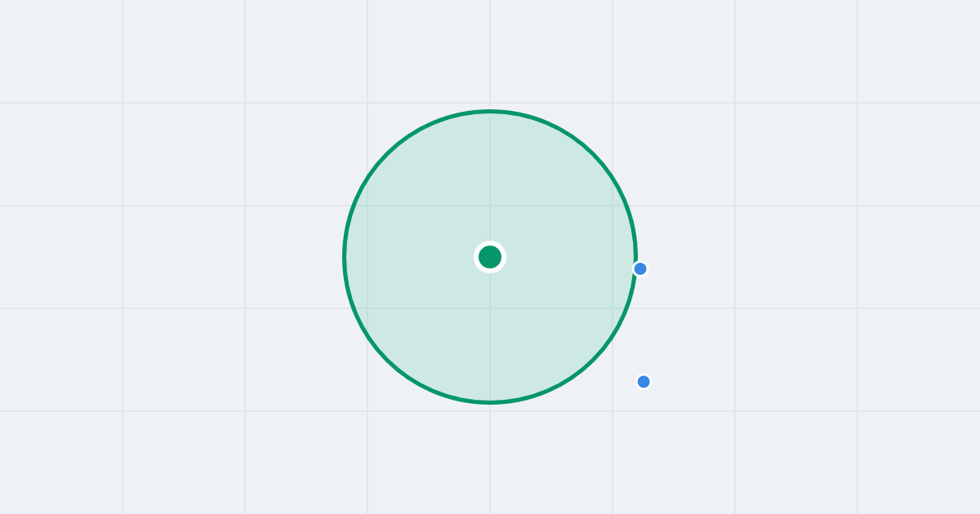Select the blue marker nearest the green circle
The width and height of the screenshot is (980, 514).
coord(640,268)
